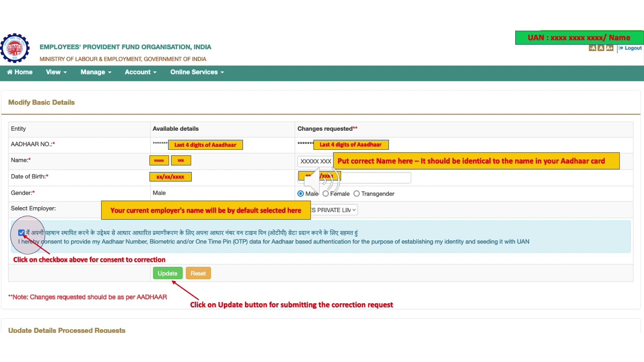644x362 pixels.
Task: Select the Transgender radio button
Action: point(356,194)
